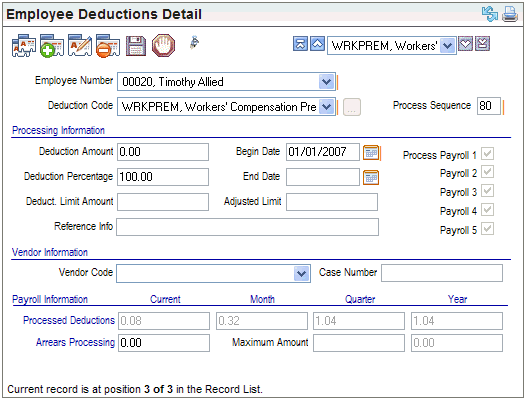This screenshot has height=398, width=526.
Task: Toggle the Process Payroll 1 checkbox
Action: [487, 154]
